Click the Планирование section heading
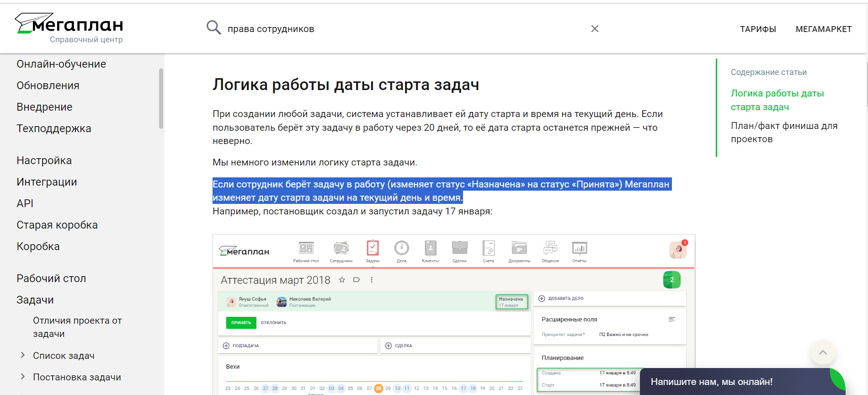This screenshot has width=868, height=395. 563,358
